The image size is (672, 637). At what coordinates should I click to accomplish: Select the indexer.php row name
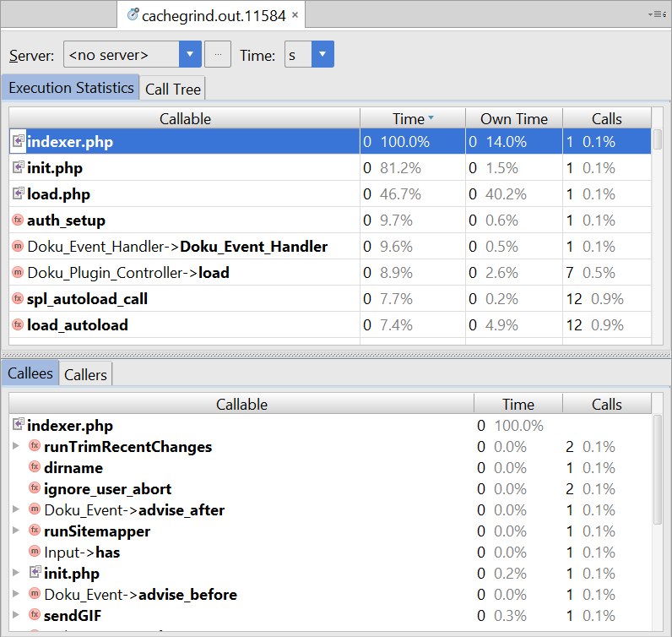click(x=70, y=142)
